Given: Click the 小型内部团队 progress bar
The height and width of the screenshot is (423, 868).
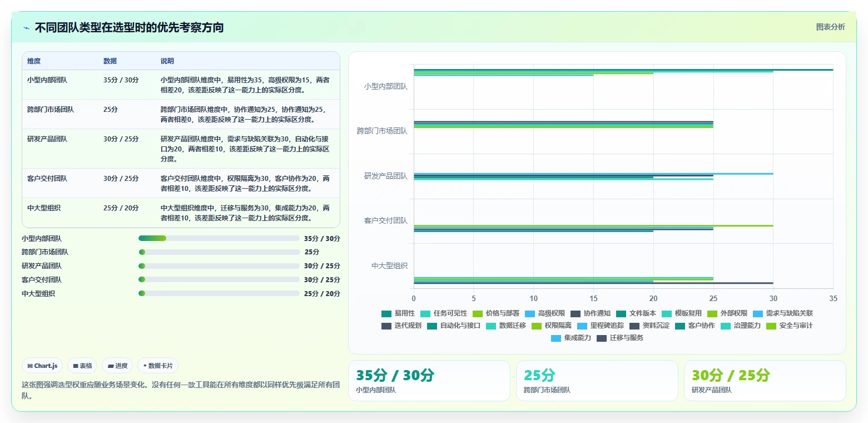Looking at the screenshot, I should click(219, 238).
